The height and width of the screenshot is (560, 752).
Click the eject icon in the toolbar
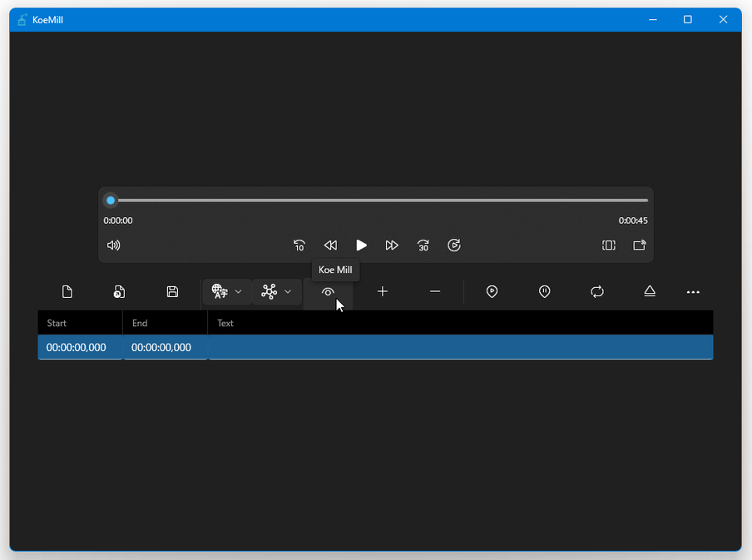(650, 292)
